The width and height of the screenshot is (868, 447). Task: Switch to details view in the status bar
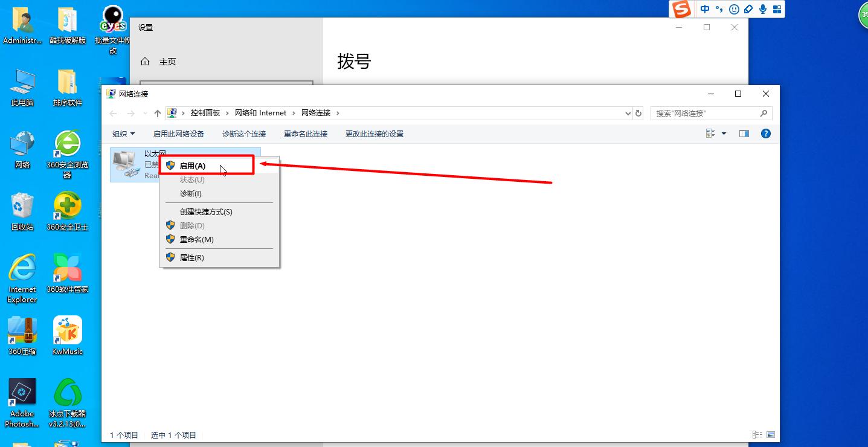click(x=757, y=434)
